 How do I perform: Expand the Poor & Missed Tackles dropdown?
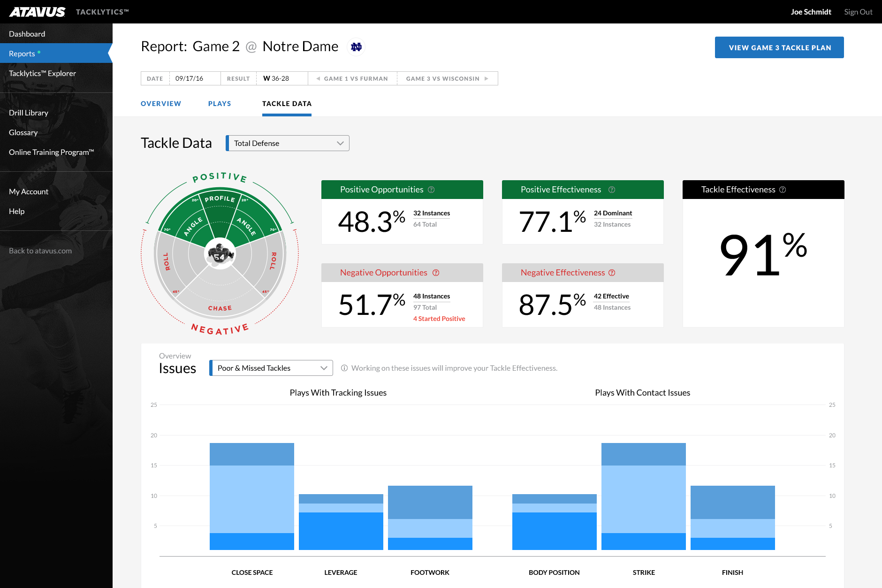coord(271,368)
